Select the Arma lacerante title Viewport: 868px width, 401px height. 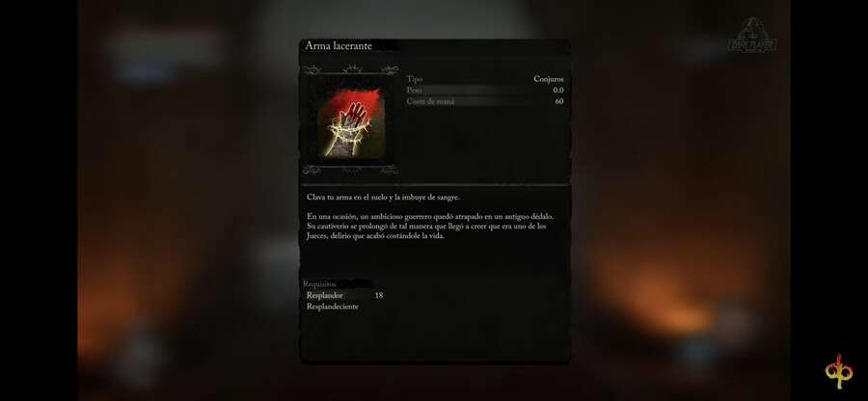[x=339, y=46]
